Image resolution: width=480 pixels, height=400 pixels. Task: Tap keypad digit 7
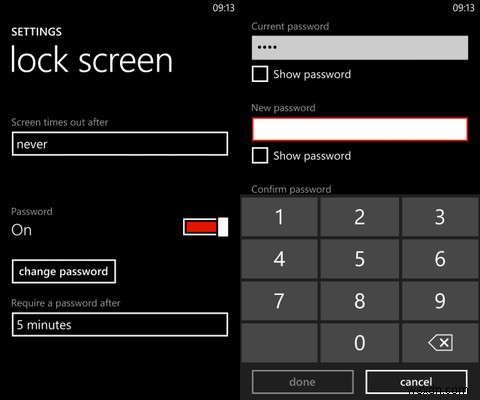click(x=279, y=301)
